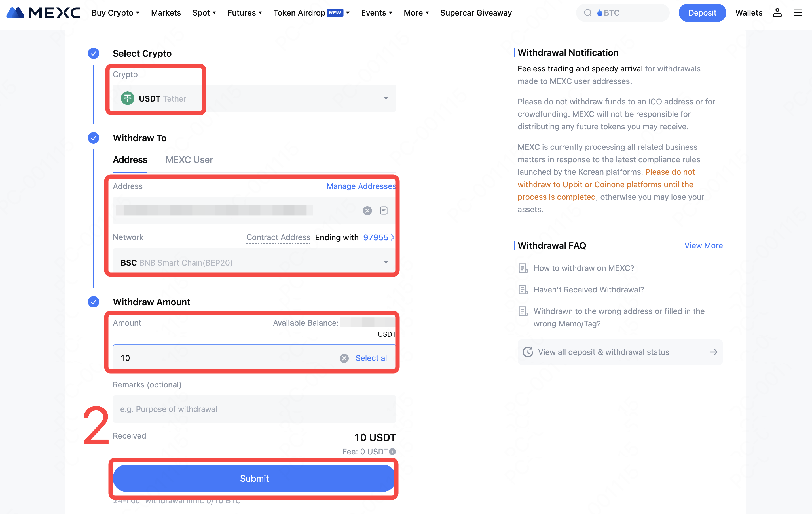
Task: Focus the Remarks input field
Action: point(254,409)
